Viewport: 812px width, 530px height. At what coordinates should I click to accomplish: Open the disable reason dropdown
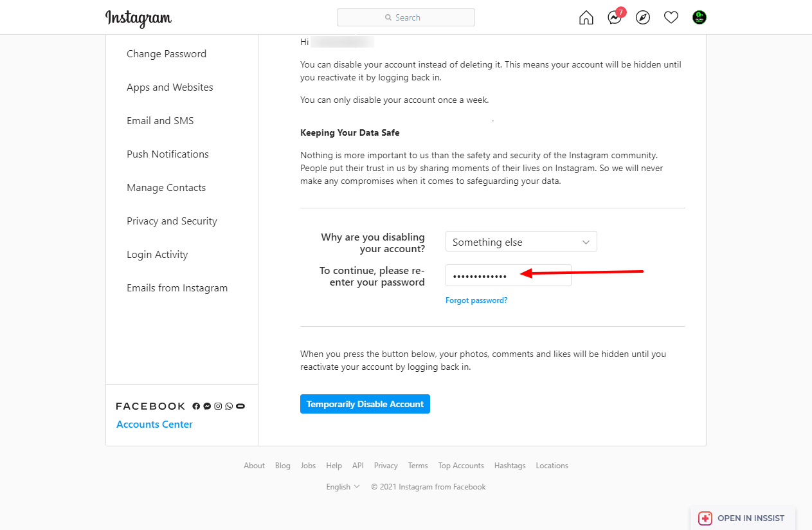pos(521,242)
